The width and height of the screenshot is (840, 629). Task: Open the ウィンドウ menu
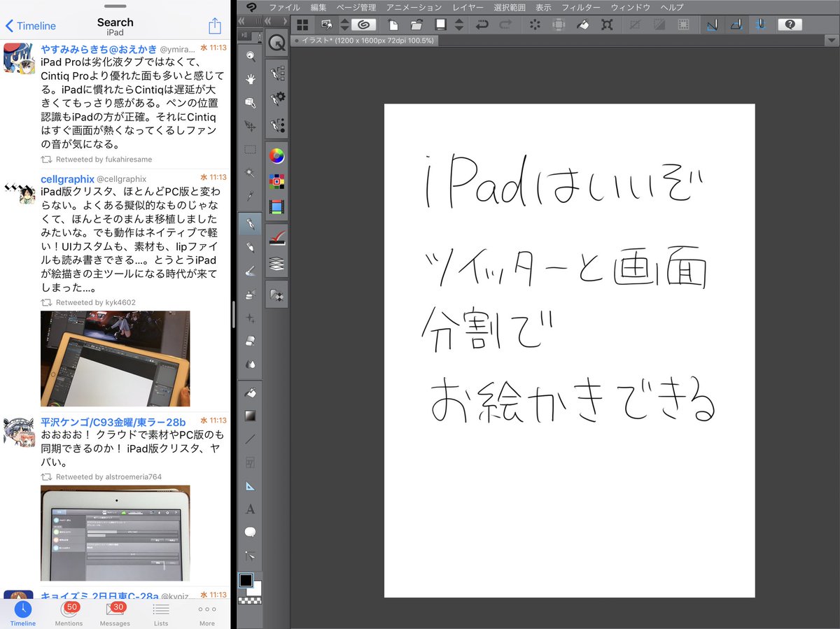630,7
